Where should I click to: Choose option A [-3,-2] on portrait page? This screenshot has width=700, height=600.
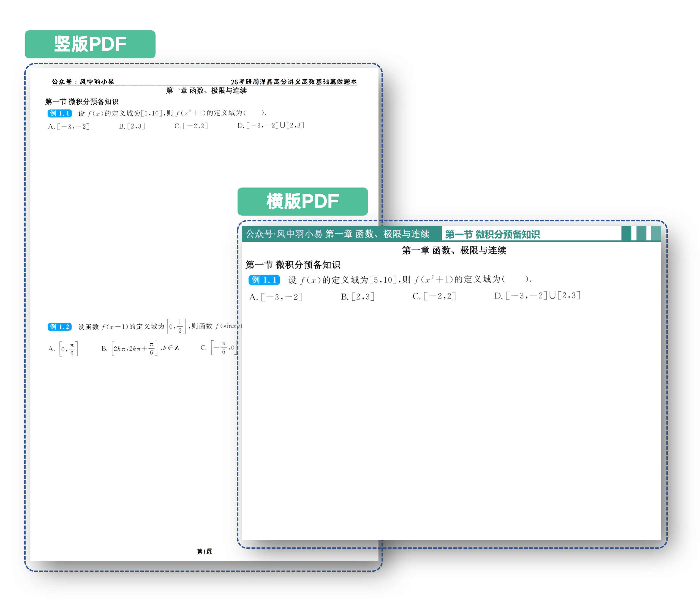click(69, 126)
